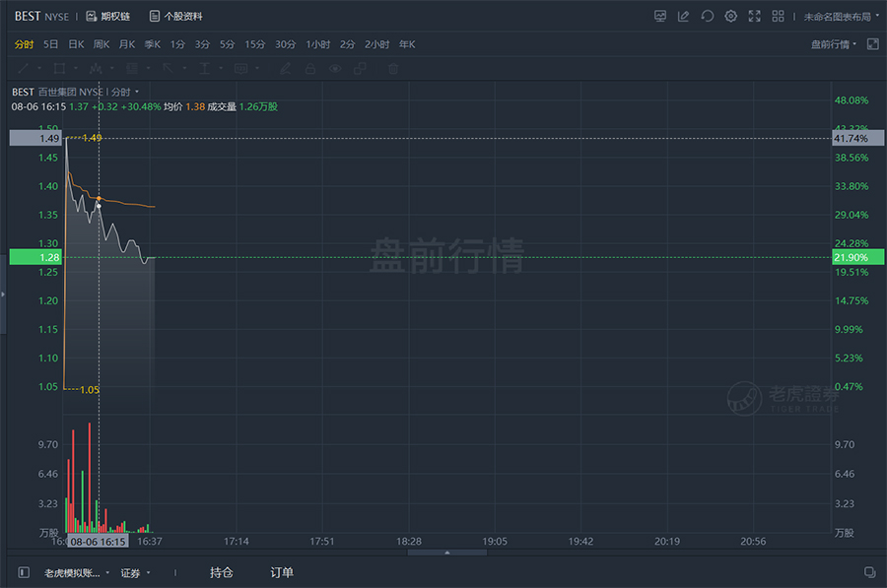This screenshot has width=887, height=588.
Task: Switch to the 5日 timeframe
Action: tap(50, 44)
